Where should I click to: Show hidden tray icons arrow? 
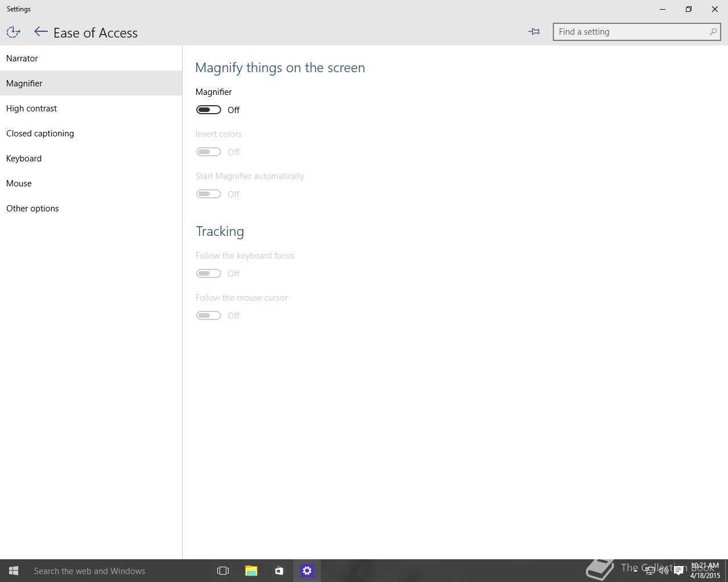[x=635, y=571]
